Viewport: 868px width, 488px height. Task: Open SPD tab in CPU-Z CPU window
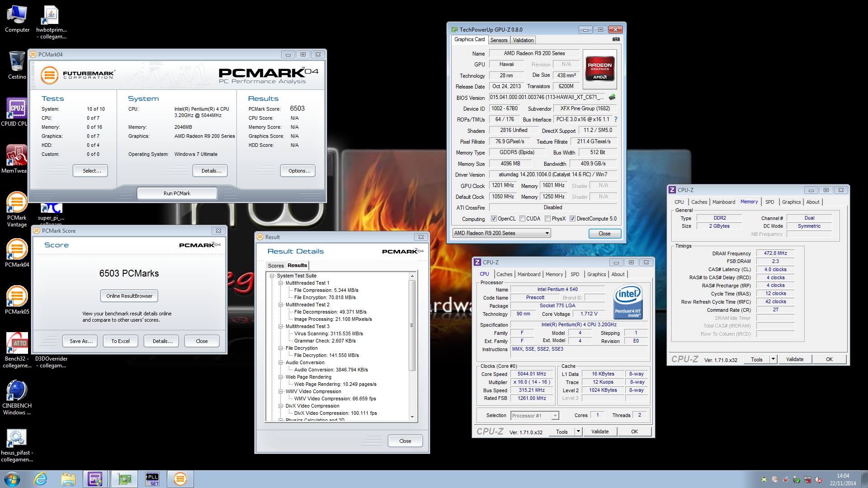(575, 274)
